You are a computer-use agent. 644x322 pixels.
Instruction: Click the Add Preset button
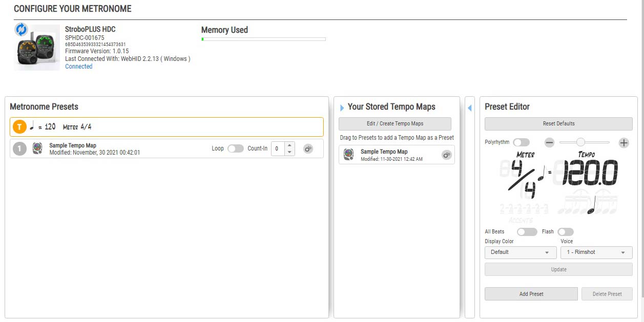coord(531,294)
